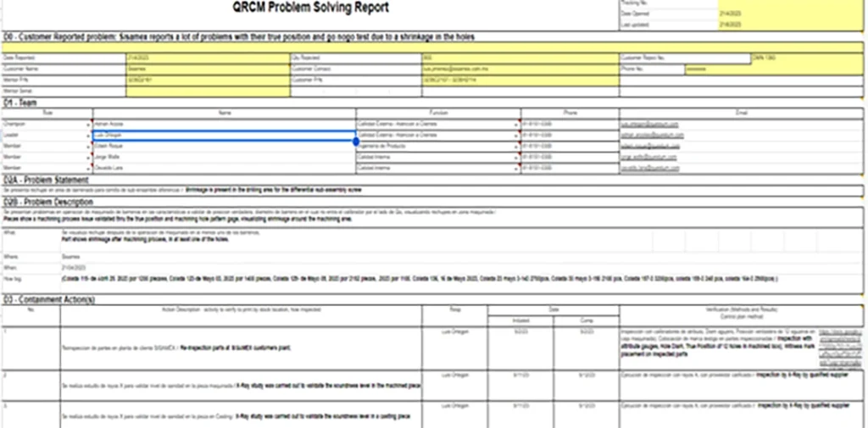The height and width of the screenshot is (428, 868).
Task: Open the Leader role dropdown arrow
Action: point(88,136)
